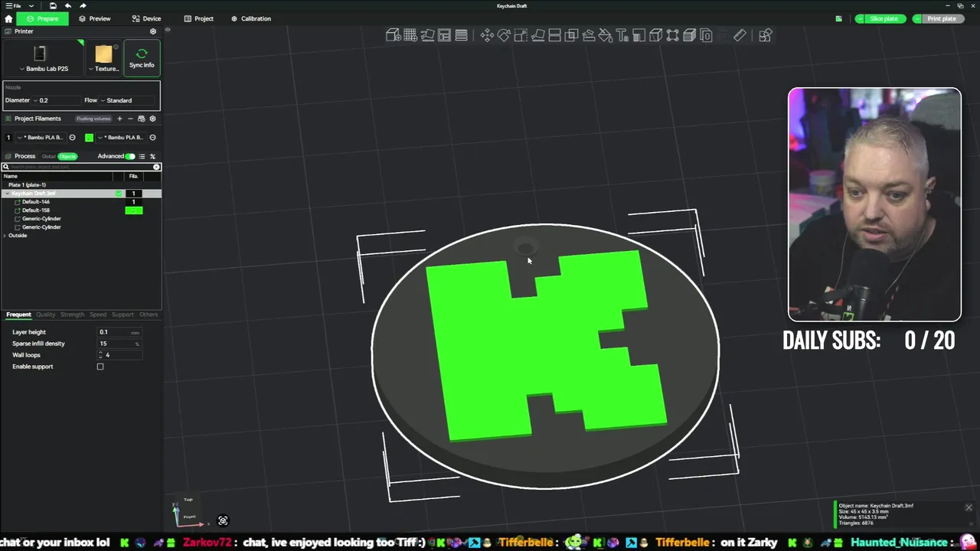Select the Lay on face tool

[x=537, y=35]
